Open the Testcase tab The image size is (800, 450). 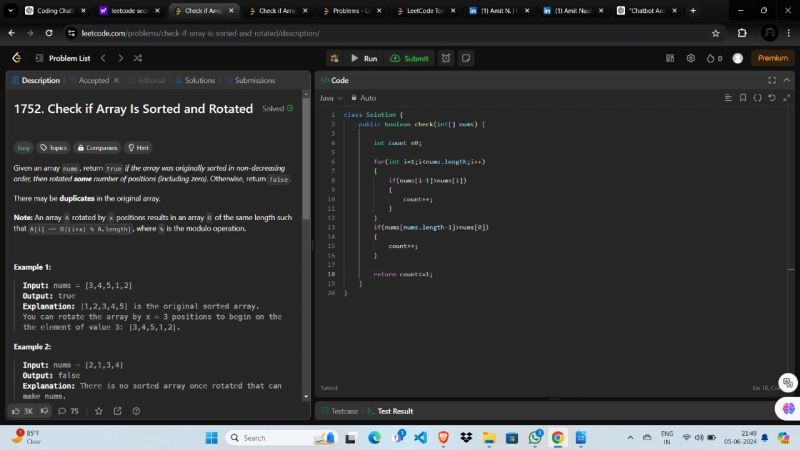[x=340, y=411]
